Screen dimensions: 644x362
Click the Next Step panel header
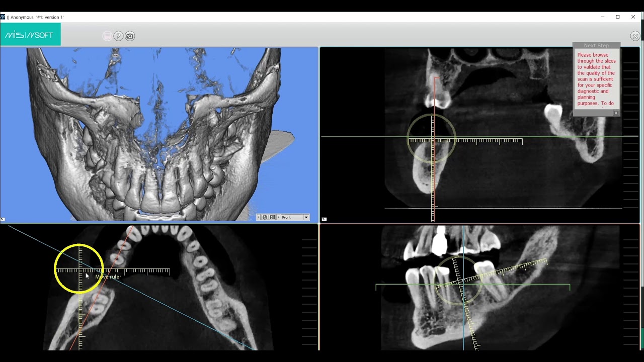pyautogui.click(x=596, y=45)
